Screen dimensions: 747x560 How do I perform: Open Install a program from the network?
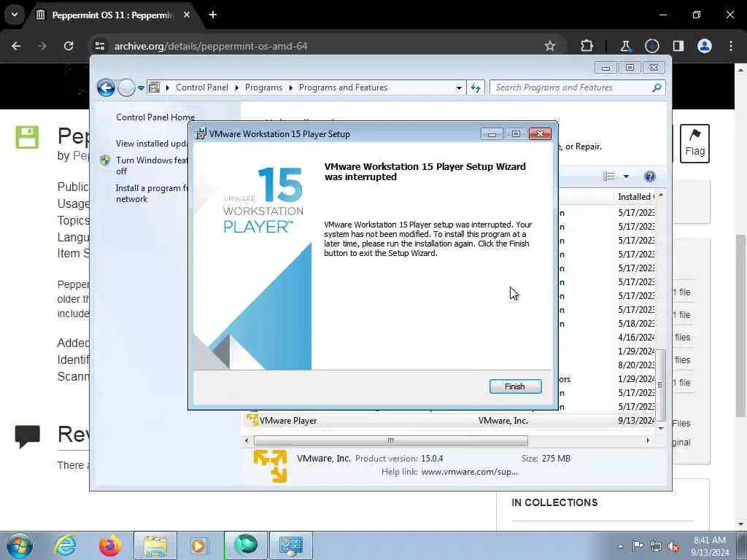click(x=152, y=193)
